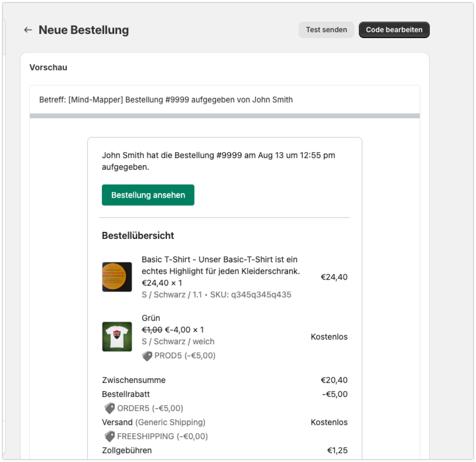The height and width of the screenshot is (462, 476).
Task: Click the tag icon beside FREESHIPPING
Action: coord(110,436)
